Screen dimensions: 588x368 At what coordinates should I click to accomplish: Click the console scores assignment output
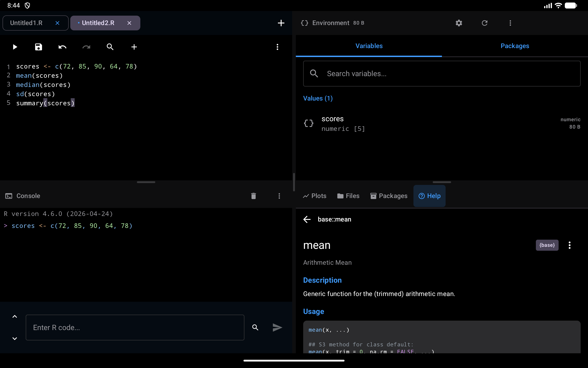pos(72,226)
